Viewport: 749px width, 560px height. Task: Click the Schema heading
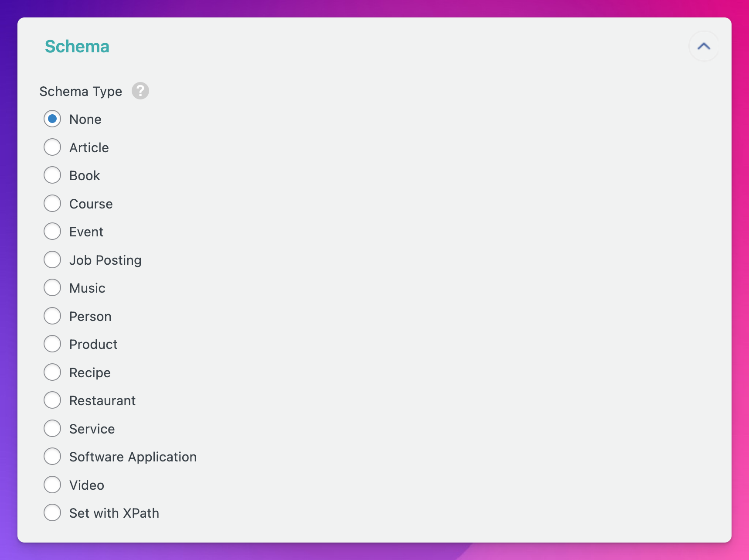[x=77, y=46]
